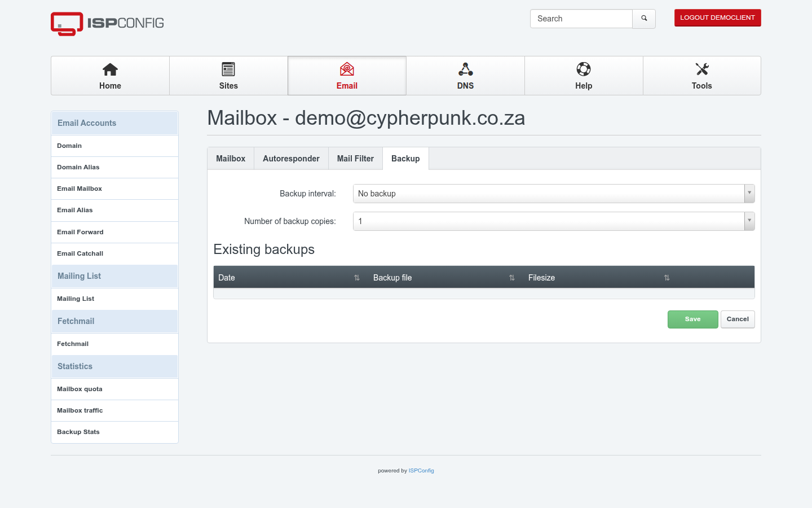
Task: Open Domain in the sidebar
Action: (x=114, y=146)
